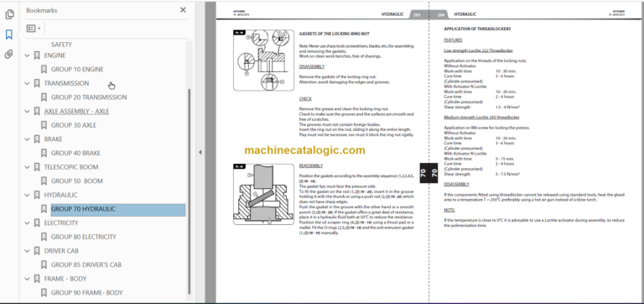Viewport: 644px width, 304px height.
Task: Click bookmark icon beside ELECTRICITY heading
Action: click(37, 223)
